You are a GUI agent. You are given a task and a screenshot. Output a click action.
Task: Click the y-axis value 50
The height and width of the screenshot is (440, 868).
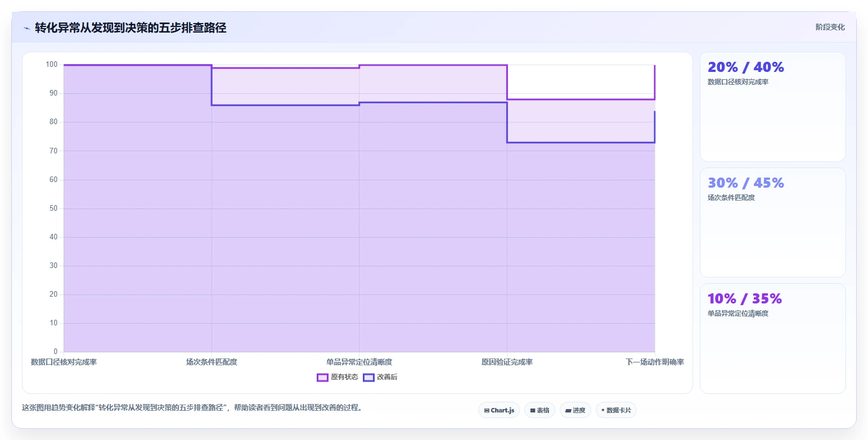54,208
